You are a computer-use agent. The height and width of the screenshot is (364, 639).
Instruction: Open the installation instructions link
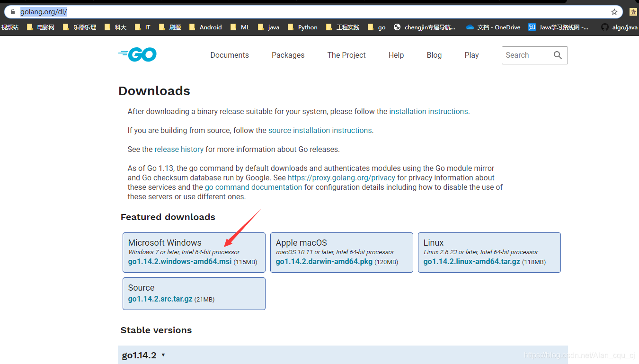[x=428, y=112]
